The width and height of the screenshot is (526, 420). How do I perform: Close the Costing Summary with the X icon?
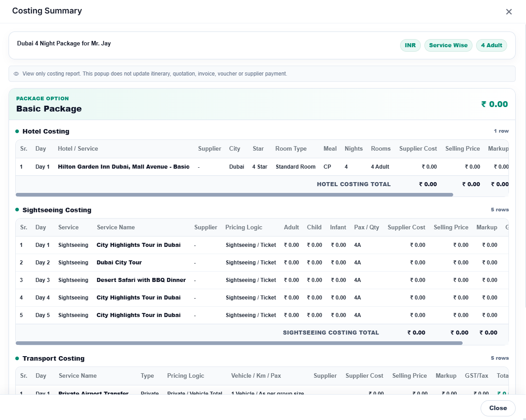[x=508, y=12]
